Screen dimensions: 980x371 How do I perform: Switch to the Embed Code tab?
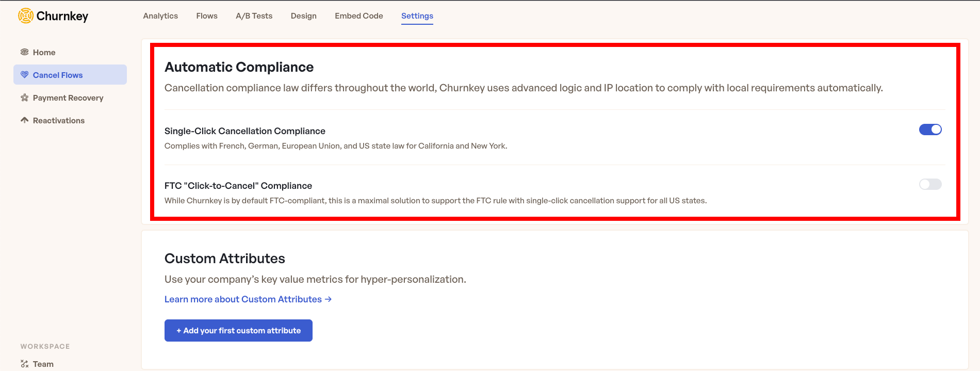click(x=358, y=16)
